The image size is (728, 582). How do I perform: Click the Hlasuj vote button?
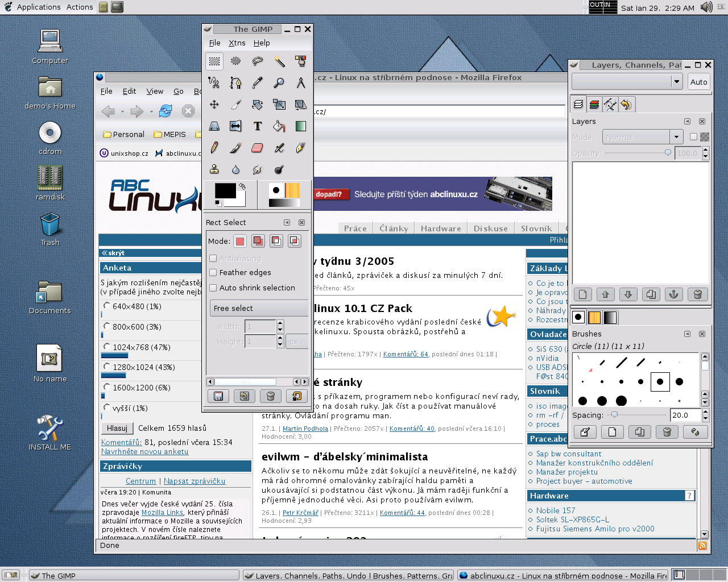pos(117,429)
